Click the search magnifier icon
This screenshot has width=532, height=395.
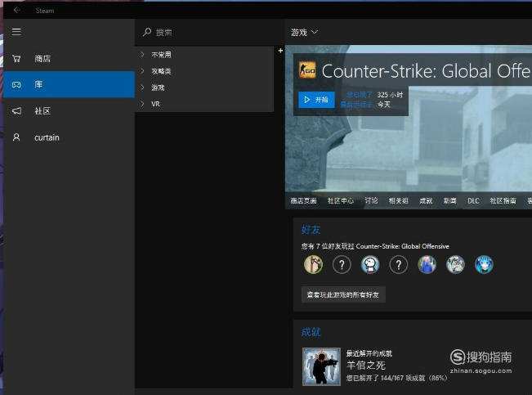(x=147, y=32)
